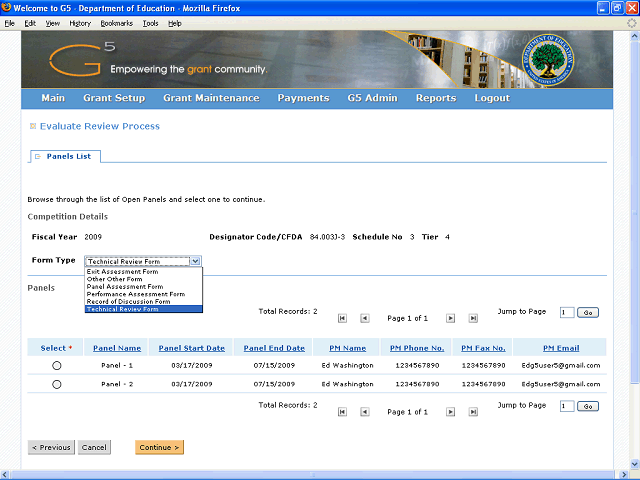Open Grant Maintenance navigation item

(x=211, y=98)
